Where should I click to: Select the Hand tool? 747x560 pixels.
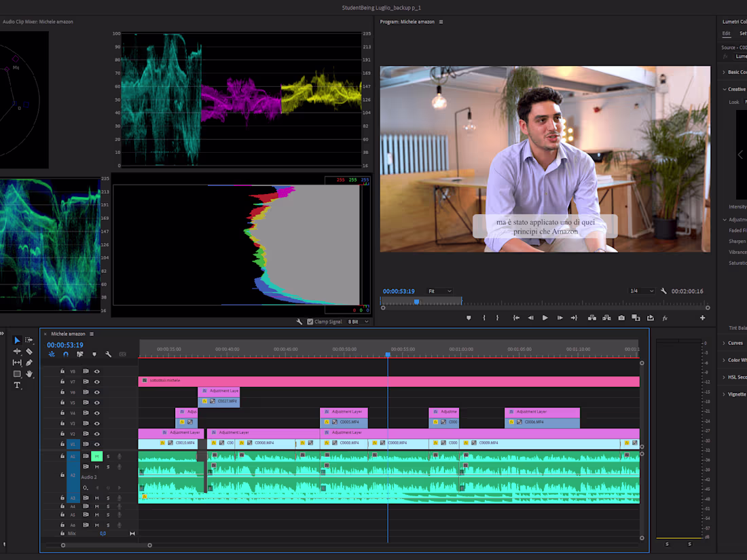click(x=30, y=374)
